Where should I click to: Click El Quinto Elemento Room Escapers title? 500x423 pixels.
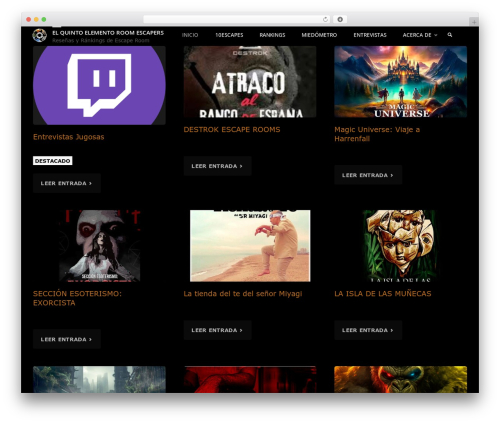108,33
